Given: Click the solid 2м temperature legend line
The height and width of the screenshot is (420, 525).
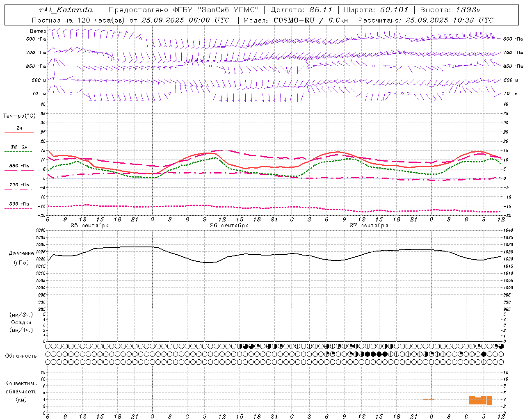Looking at the screenshot, I should 19,132.
